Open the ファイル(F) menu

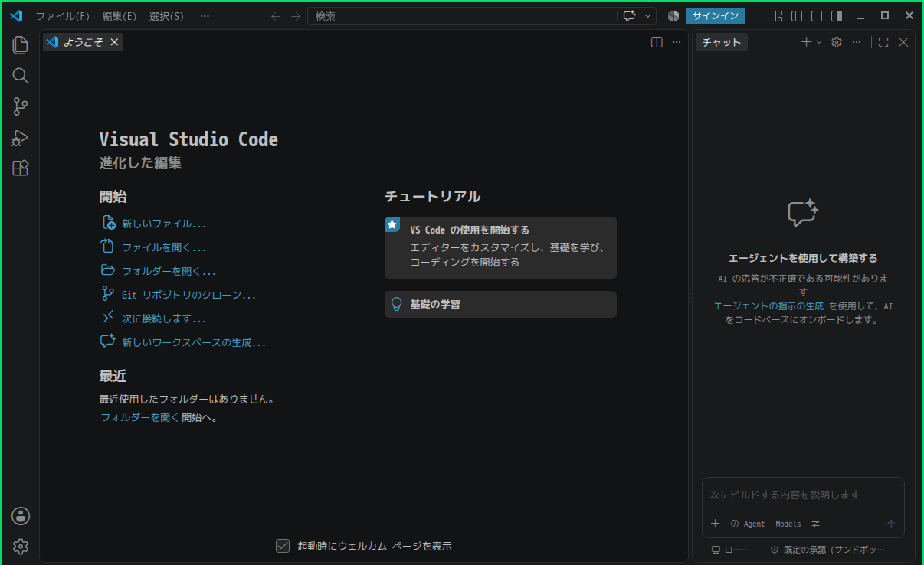63,16
